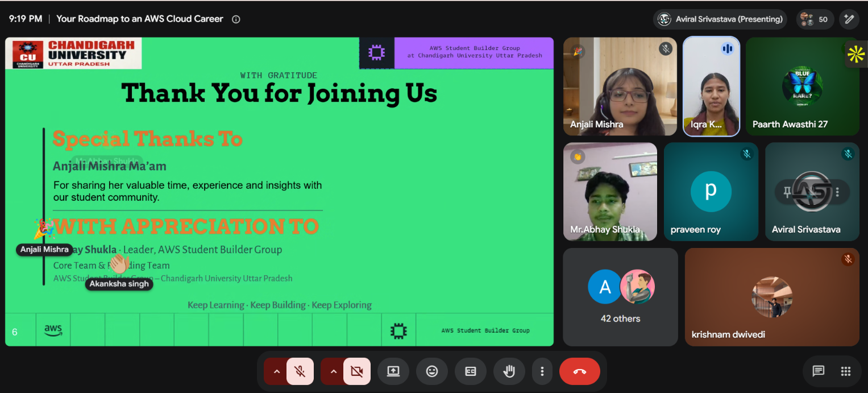Select Iqra K's video tile
Screen dimensions: 868x393
[x=711, y=86]
